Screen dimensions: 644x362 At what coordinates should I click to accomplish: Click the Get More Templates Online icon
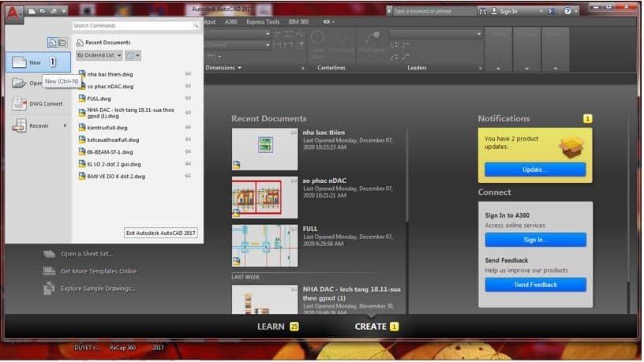(x=49, y=271)
